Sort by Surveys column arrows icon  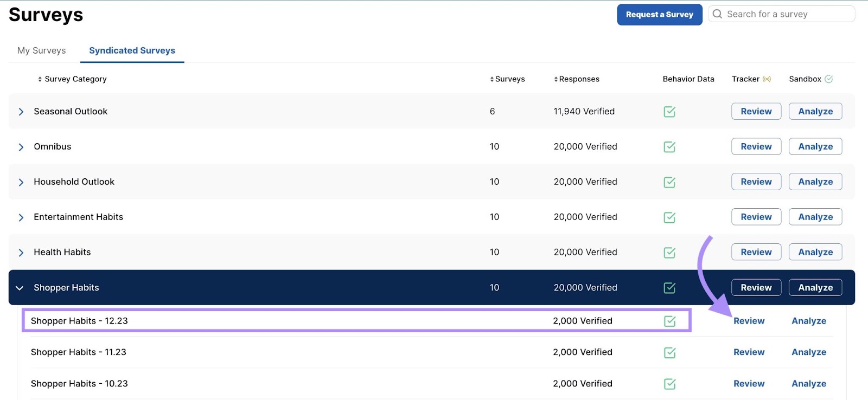point(492,79)
